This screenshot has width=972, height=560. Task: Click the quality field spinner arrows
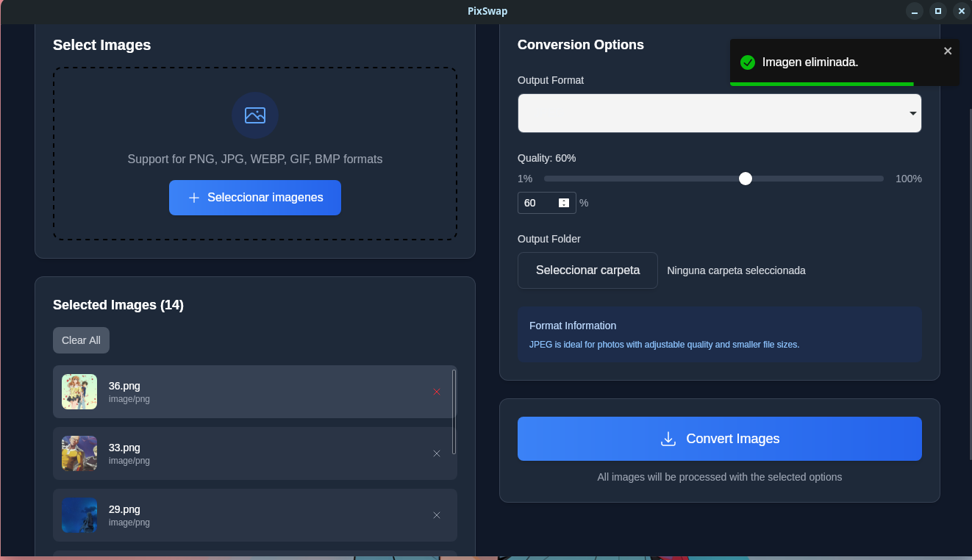click(564, 203)
